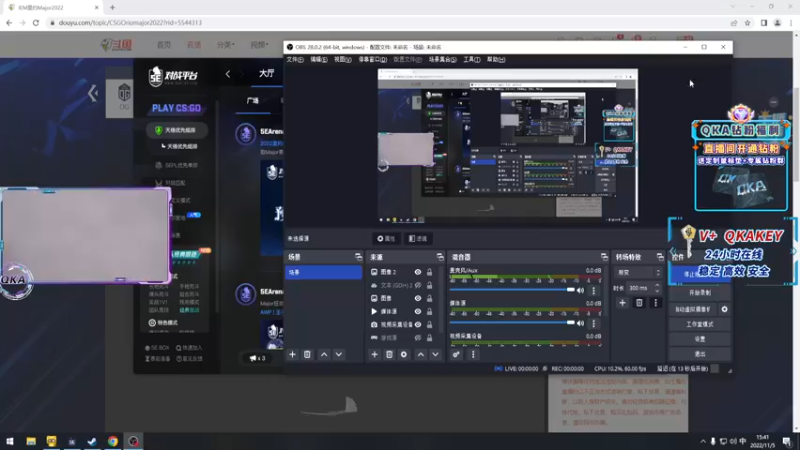Viewport: 800px width, 450px height.
Task: Open source 属性 properties button
Action: tap(386, 239)
